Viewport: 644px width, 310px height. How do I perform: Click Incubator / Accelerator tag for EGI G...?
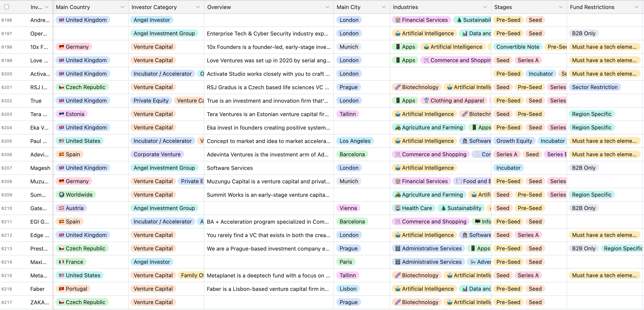[x=162, y=222]
